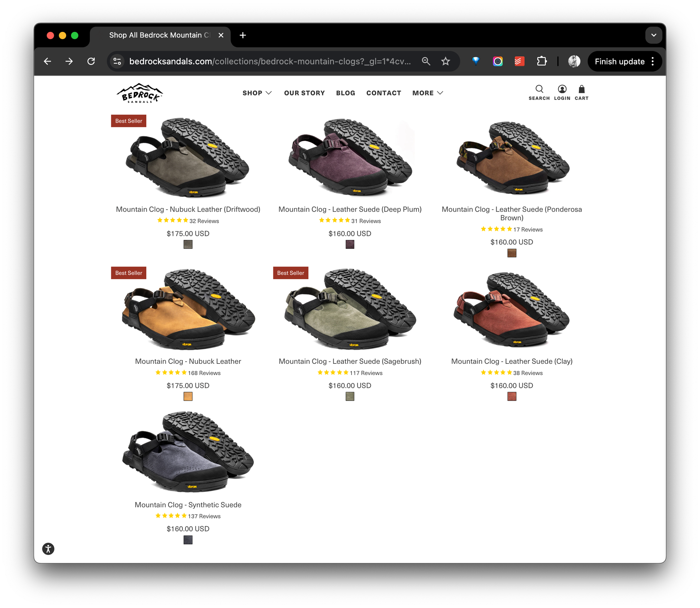The width and height of the screenshot is (700, 608).
Task: Open Chrome three-dot menu
Action: pos(653,62)
